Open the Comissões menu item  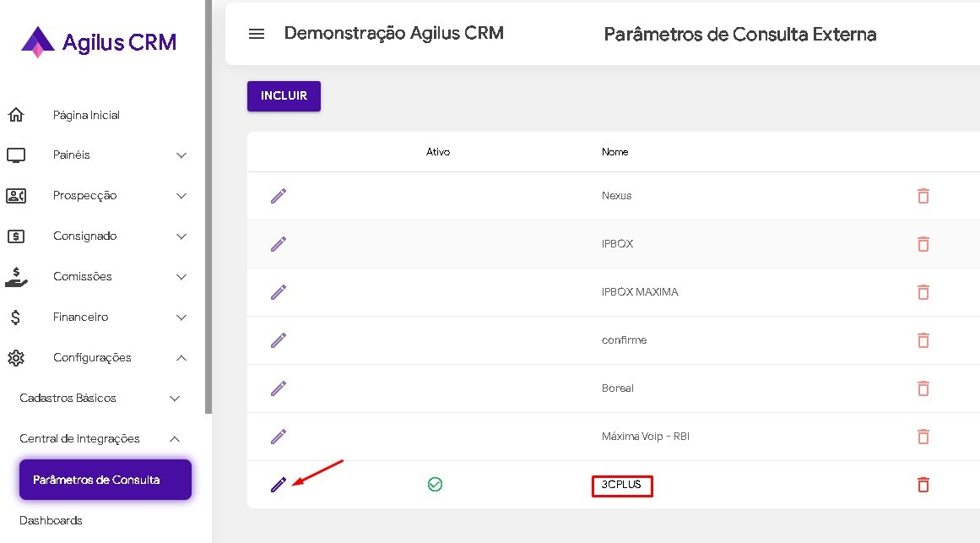tap(82, 276)
